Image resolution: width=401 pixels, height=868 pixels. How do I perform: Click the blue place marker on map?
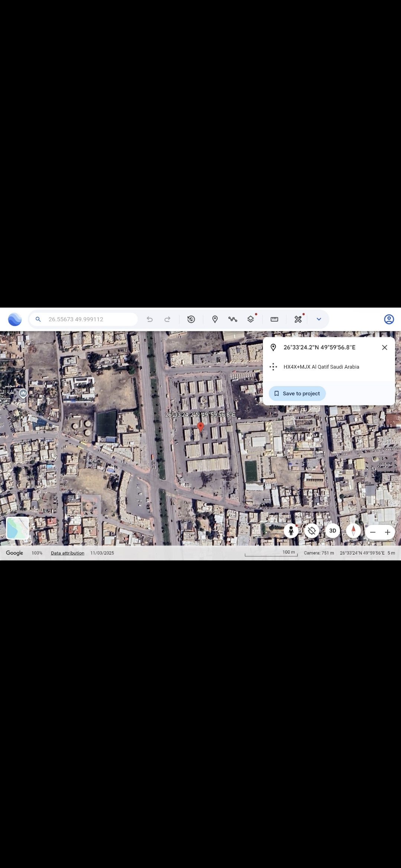pos(23,394)
